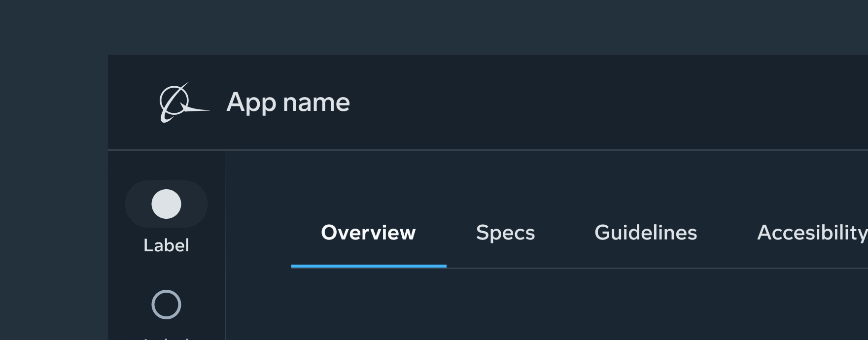The height and width of the screenshot is (340, 868).
Task: Select the Overview tab
Action: click(368, 232)
